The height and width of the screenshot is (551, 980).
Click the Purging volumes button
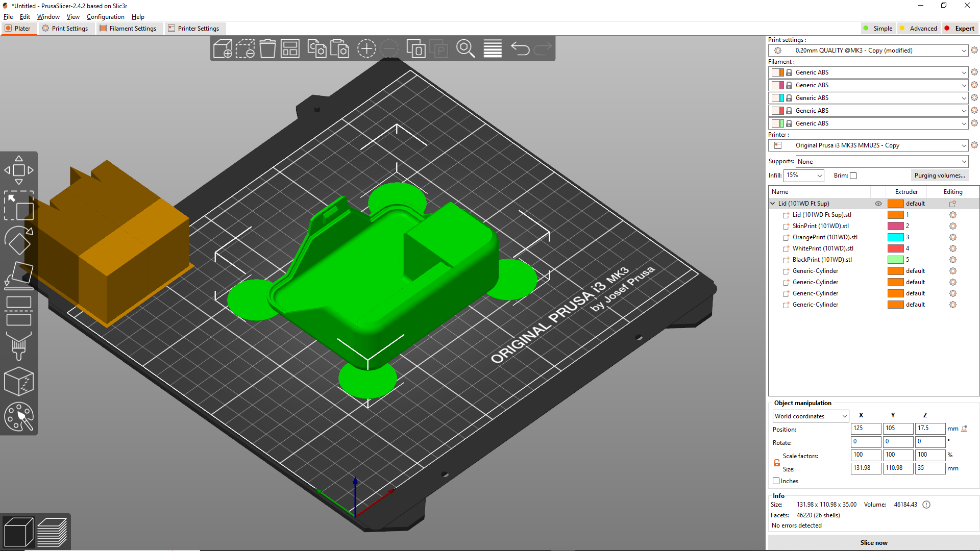[x=939, y=176]
